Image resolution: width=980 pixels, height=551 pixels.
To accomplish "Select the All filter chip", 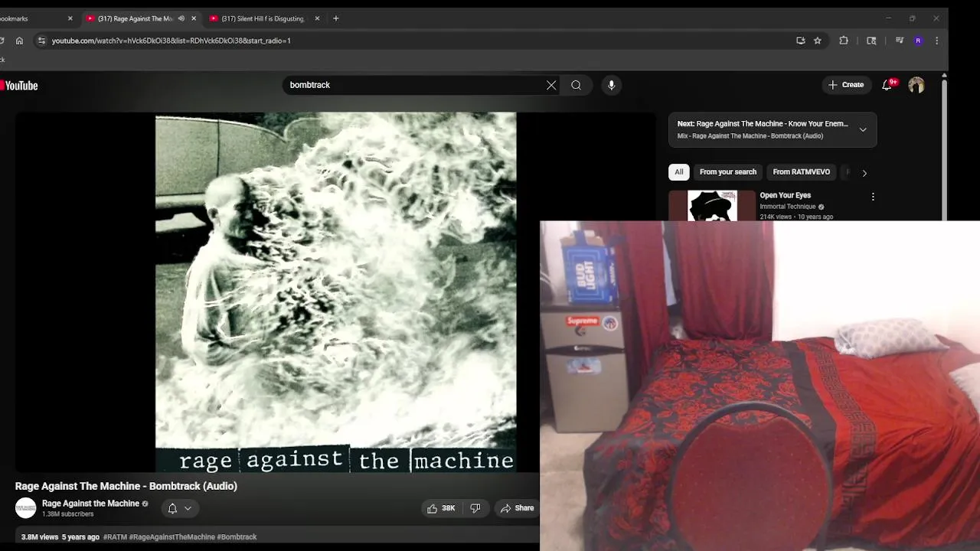I will [679, 172].
